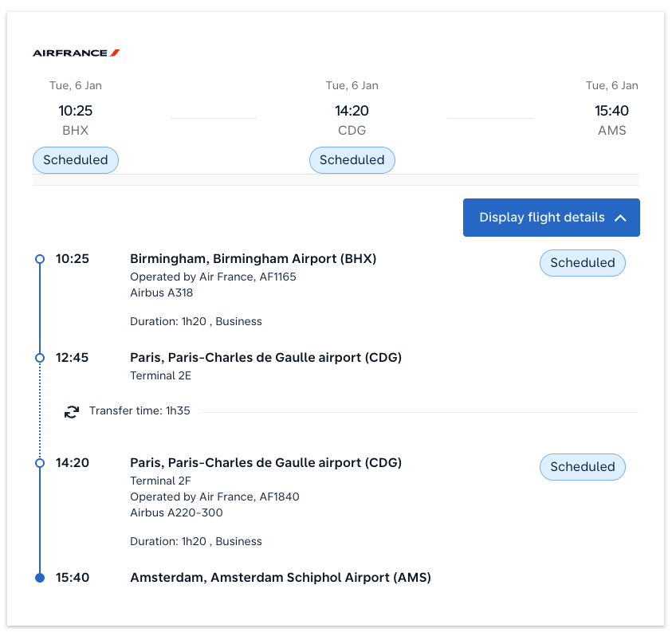672x636 pixels.
Task: Click the 14:20 Paris departure timeline marker
Action: click(40, 463)
